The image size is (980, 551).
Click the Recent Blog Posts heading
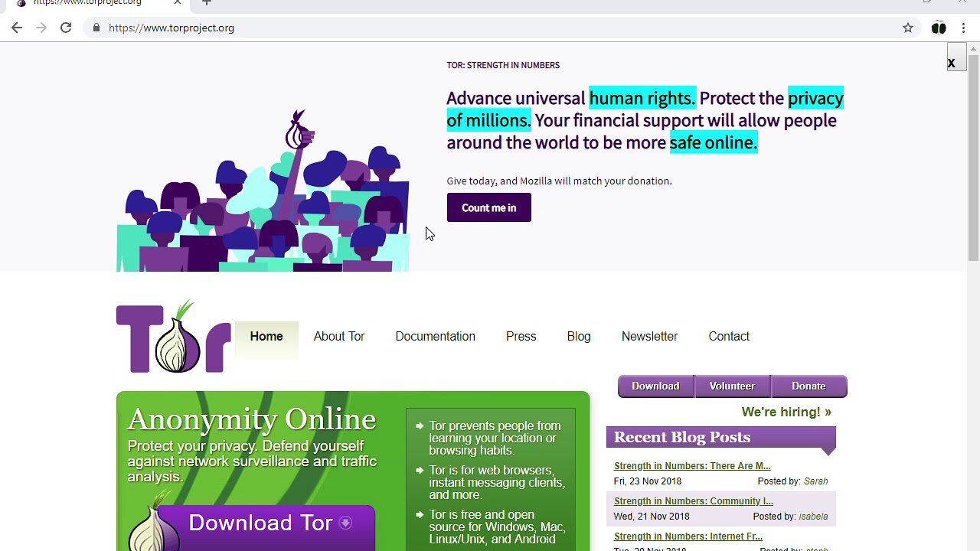(x=681, y=437)
